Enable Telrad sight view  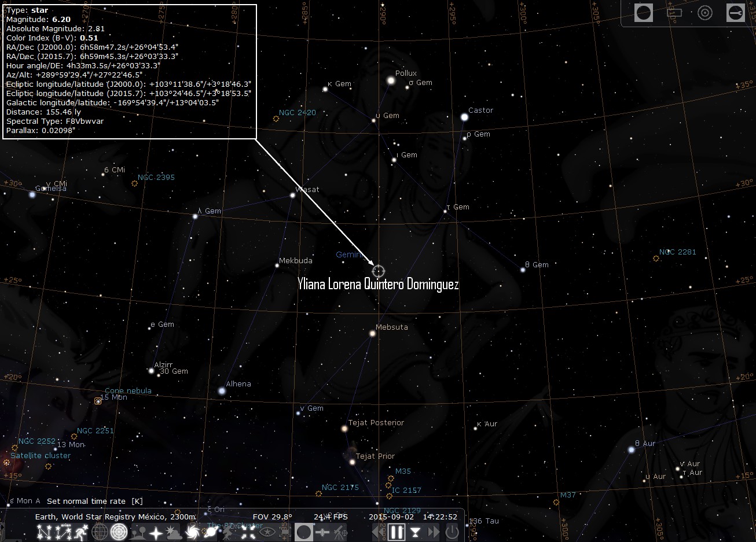tap(704, 13)
